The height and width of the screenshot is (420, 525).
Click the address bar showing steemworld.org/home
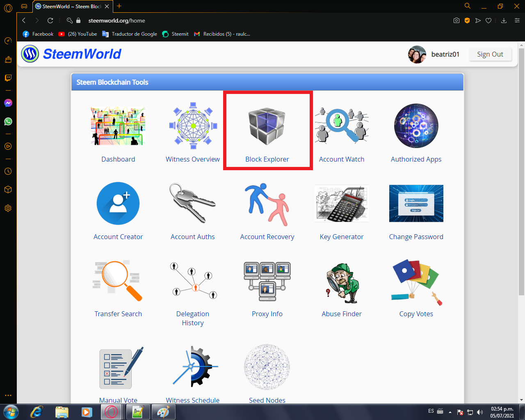pyautogui.click(x=116, y=21)
